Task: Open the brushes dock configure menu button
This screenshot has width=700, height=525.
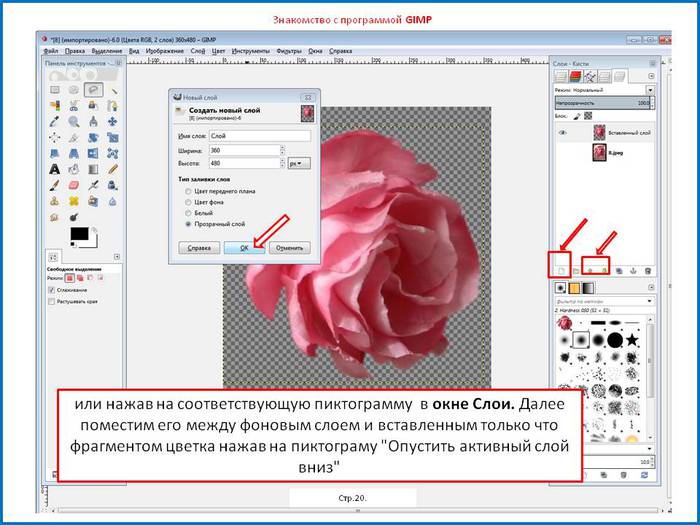Action: (651, 288)
